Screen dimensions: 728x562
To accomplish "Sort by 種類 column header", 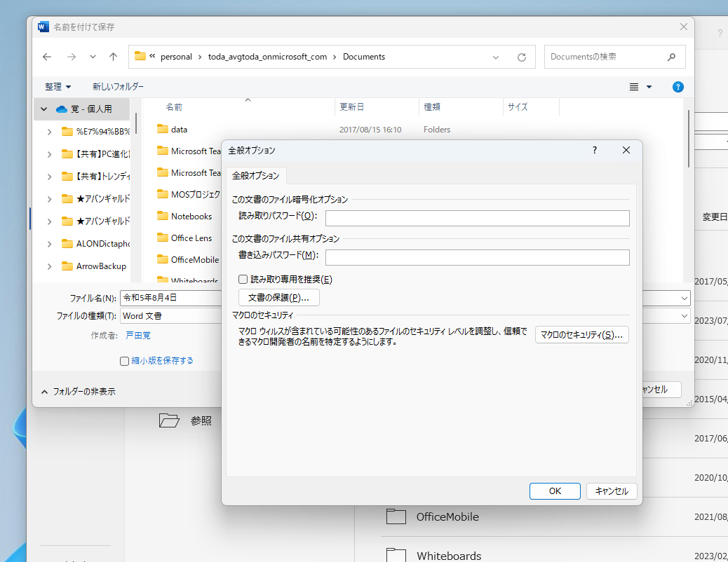I will (432, 107).
